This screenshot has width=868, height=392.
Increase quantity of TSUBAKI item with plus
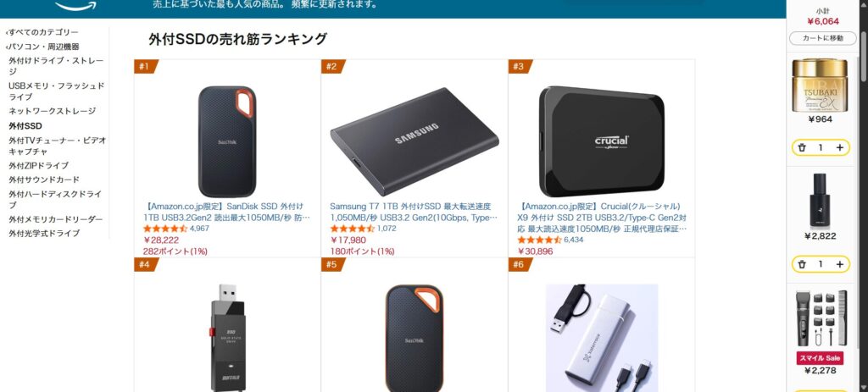(839, 147)
